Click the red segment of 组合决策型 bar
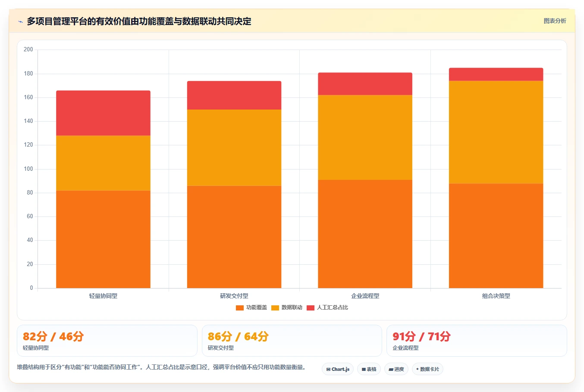584x392 pixels. pos(496,74)
